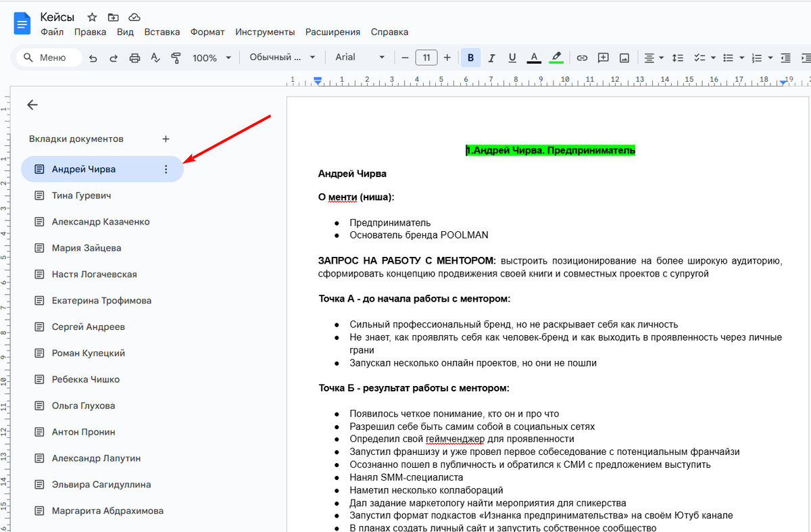Click the Undo arrow
This screenshot has height=532, width=811.
[x=93, y=58]
